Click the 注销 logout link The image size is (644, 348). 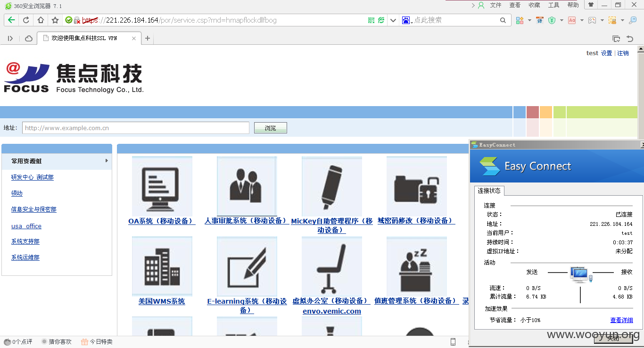click(x=623, y=53)
